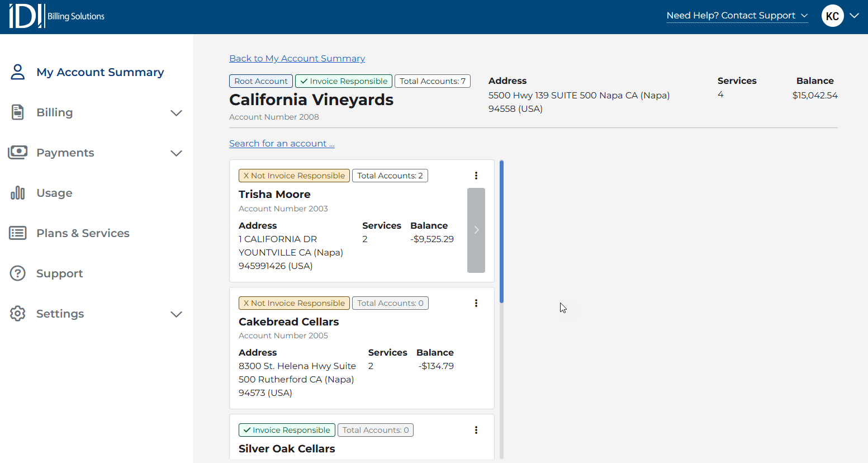
Task: Click the Plans & Services list icon
Action: (x=18, y=233)
